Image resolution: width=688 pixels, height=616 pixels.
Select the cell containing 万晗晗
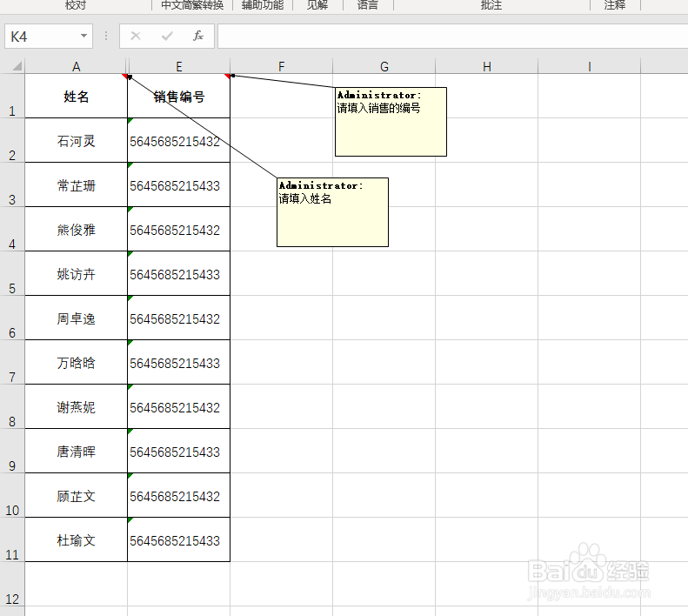pos(76,362)
